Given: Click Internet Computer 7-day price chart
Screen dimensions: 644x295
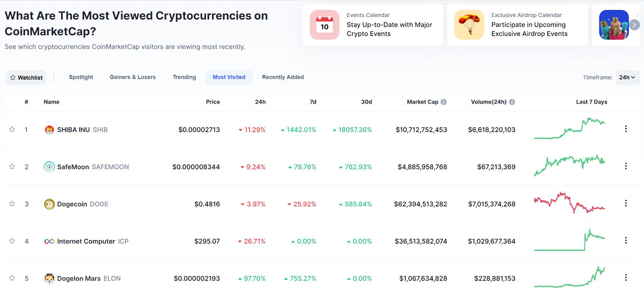Looking at the screenshot, I should pos(569,240).
